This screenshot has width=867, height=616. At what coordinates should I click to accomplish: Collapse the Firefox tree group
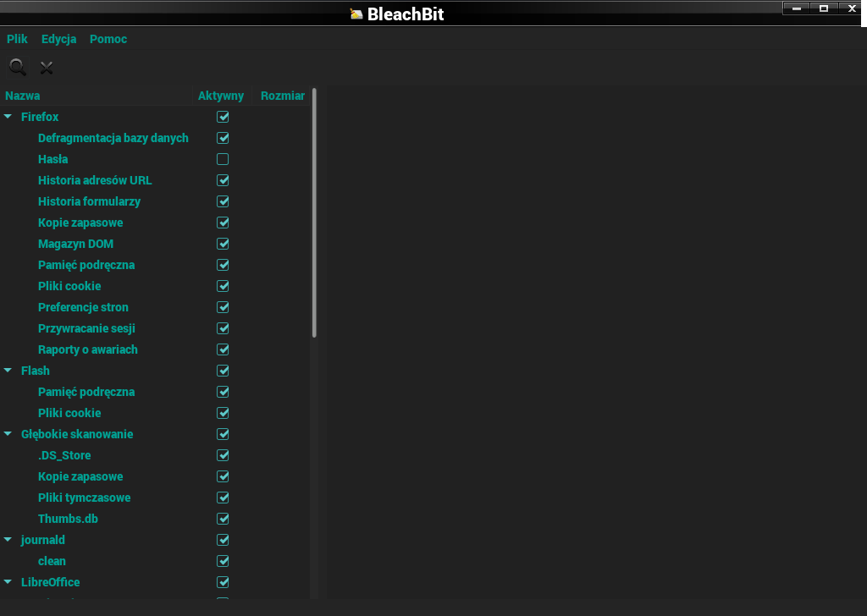point(8,117)
